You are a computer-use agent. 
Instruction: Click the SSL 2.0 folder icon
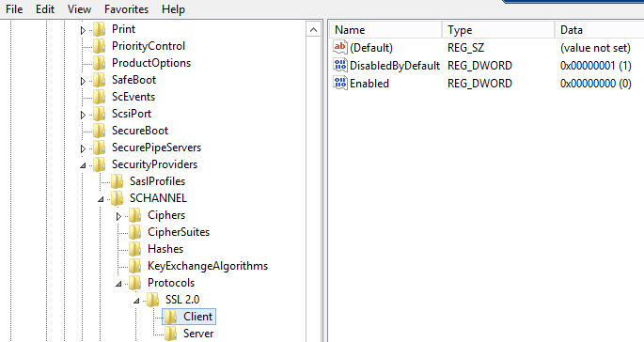coord(153,300)
